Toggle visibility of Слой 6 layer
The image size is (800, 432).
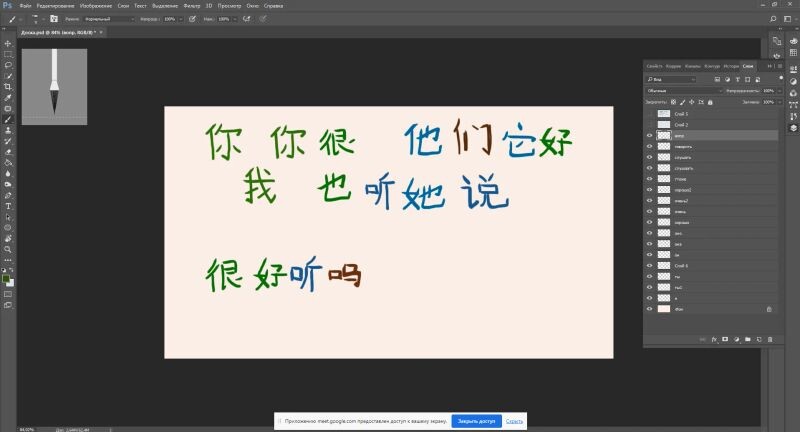click(x=650, y=265)
